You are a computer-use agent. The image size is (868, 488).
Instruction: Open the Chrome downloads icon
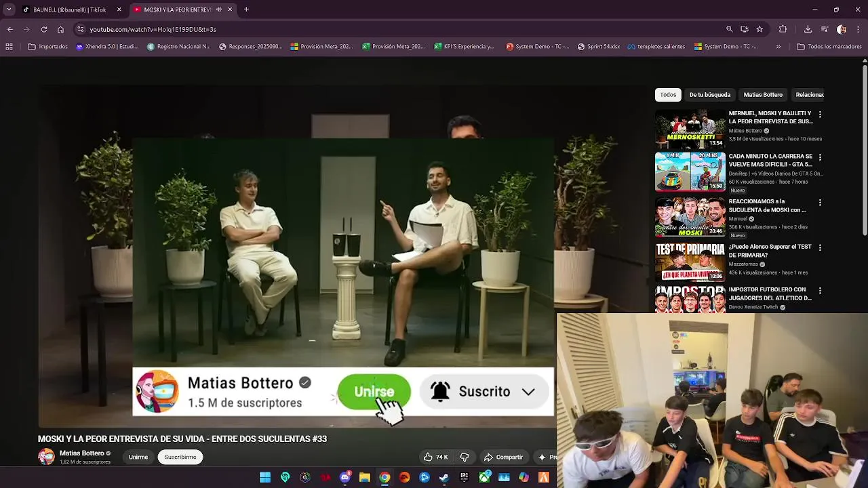pyautogui.click(x=808, y=29)
